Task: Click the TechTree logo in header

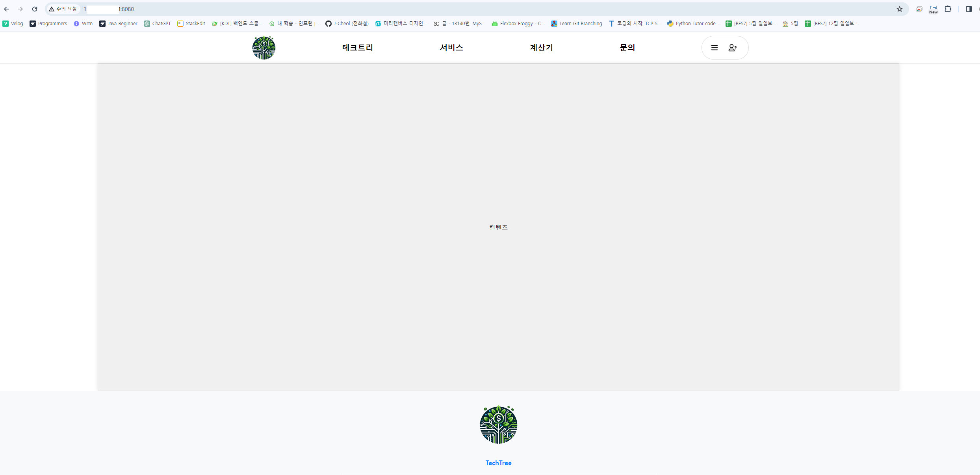Action: point(264,48)
